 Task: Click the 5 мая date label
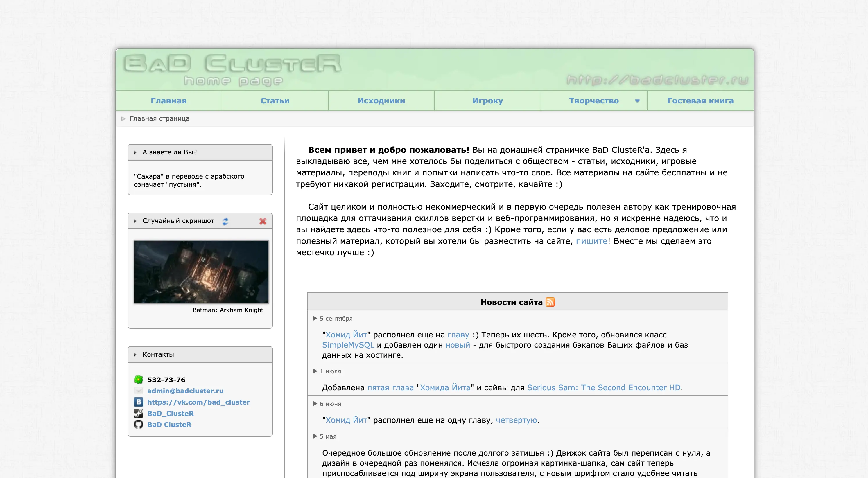328,436
